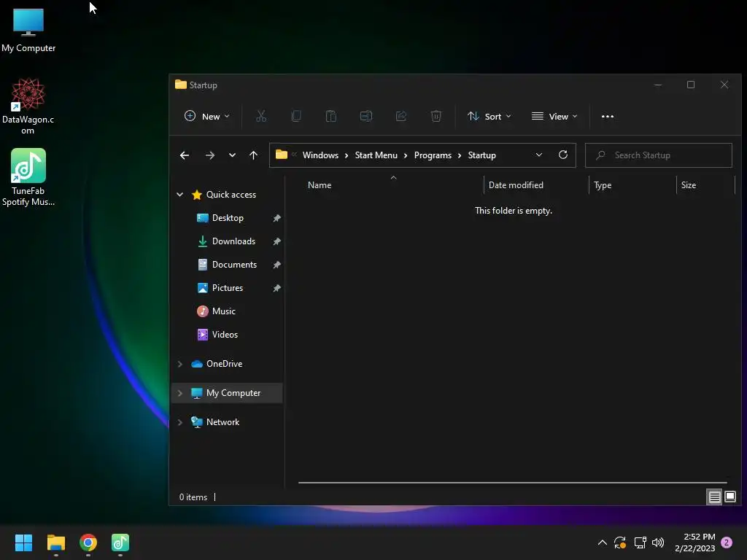Select Pictures in navigation pane
Viewport: 747px width, 560px height.
[228, 288]
